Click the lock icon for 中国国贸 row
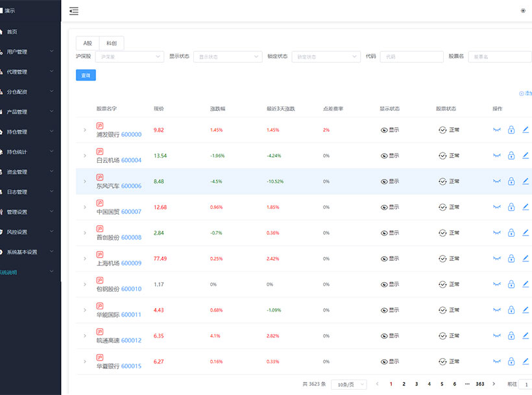The width and height of the screenshot is (532, 395). (511, 207)
